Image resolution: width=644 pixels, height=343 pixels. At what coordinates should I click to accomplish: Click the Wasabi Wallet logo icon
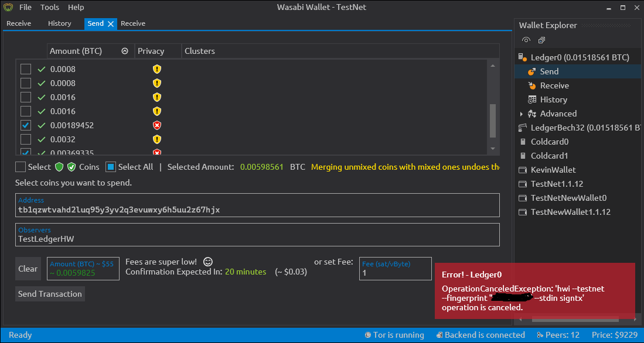pos(8,7)
